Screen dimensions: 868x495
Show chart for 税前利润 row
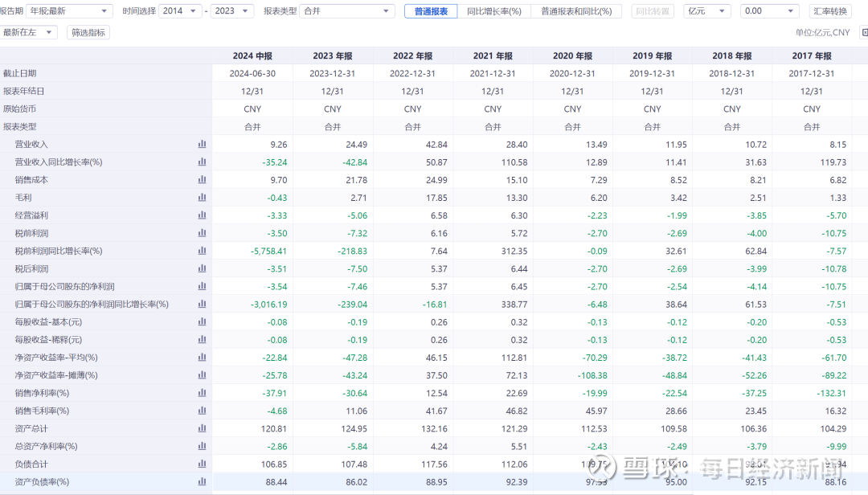click(202, 233)
